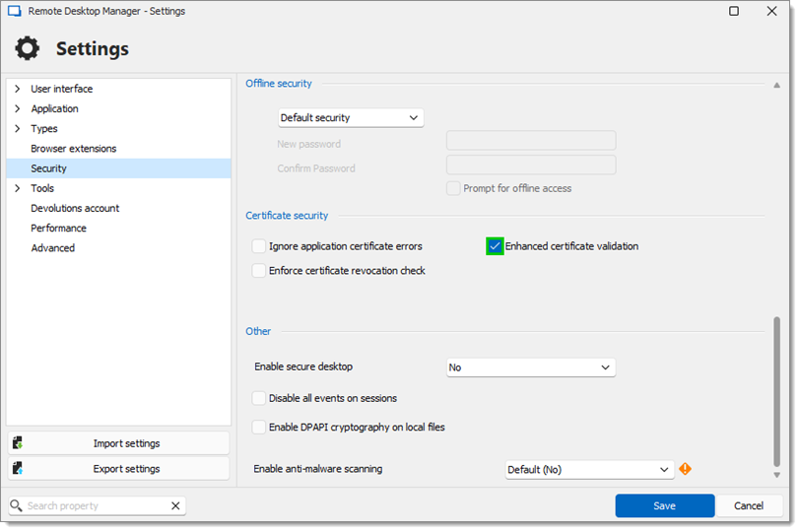
Task: Focus the Search property input
Action: click(x=97, y=505)
